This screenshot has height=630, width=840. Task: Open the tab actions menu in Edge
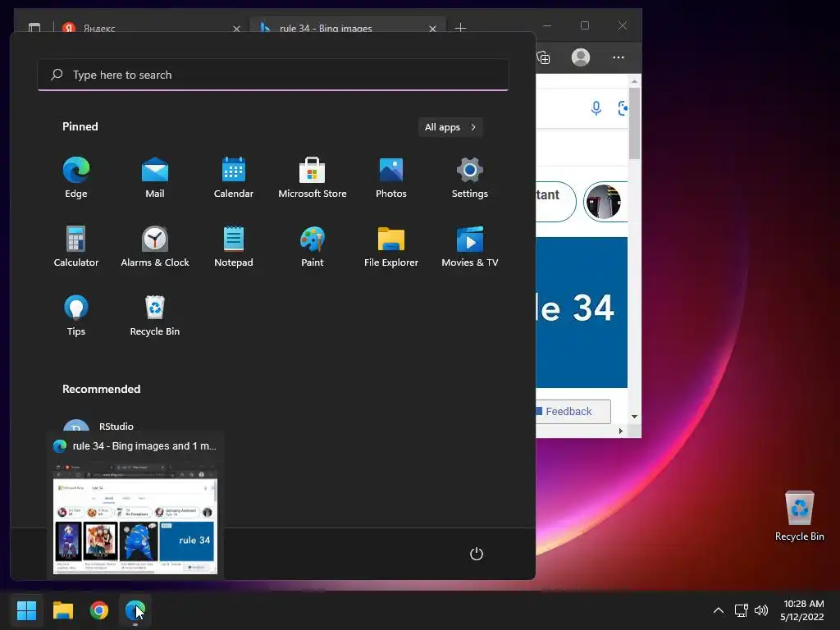coord(34,27)
